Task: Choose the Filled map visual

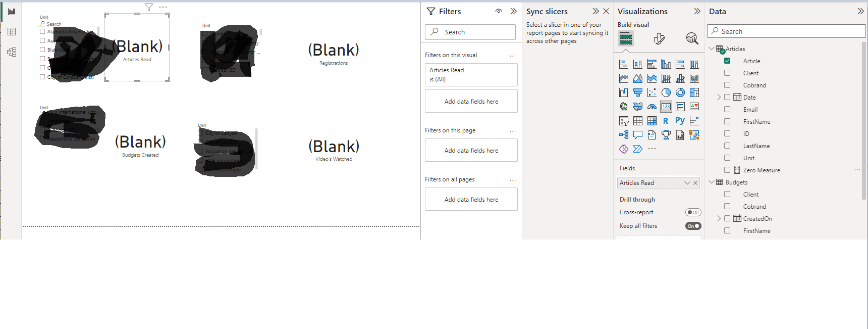Action: (x=638, y=107)
